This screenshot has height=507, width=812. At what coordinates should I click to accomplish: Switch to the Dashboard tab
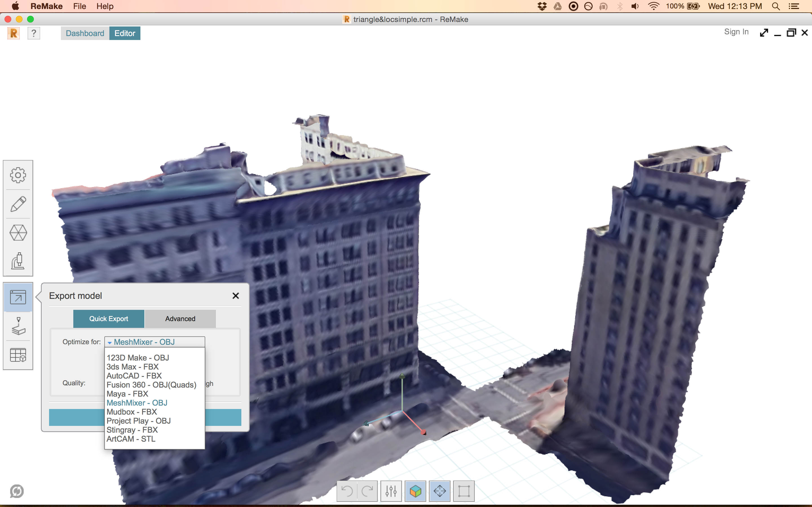[85, 33]
